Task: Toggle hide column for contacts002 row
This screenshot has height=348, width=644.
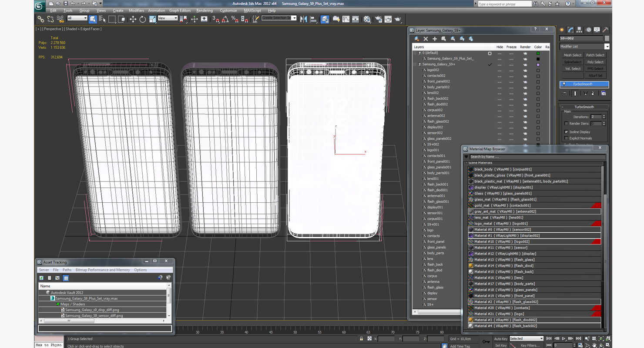Action: [500, 76]
